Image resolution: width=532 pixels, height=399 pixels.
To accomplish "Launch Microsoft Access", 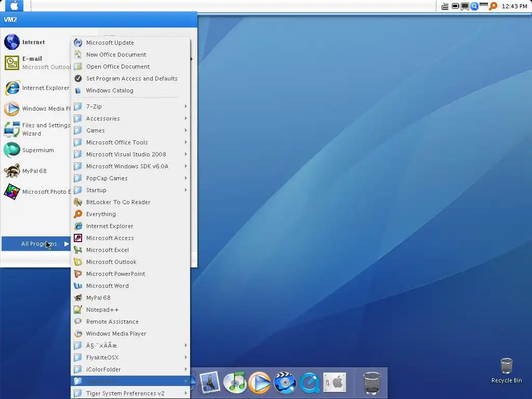I will tap(130, 238).
